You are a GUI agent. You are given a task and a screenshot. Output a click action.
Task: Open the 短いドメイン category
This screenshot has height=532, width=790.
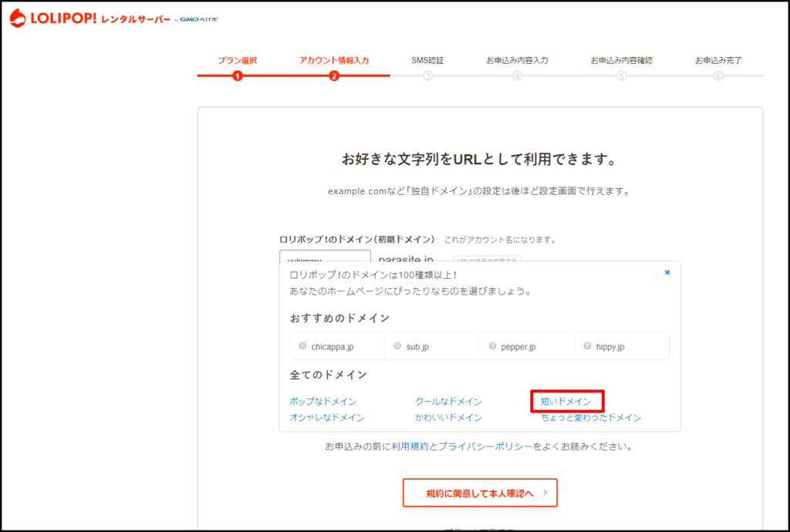(x=566, y=402)
